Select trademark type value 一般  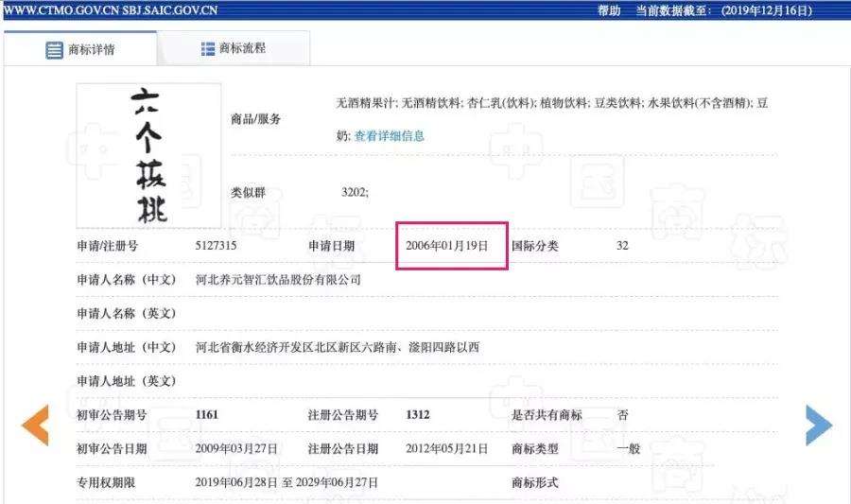pyautogui.click(x=629, y=448)
